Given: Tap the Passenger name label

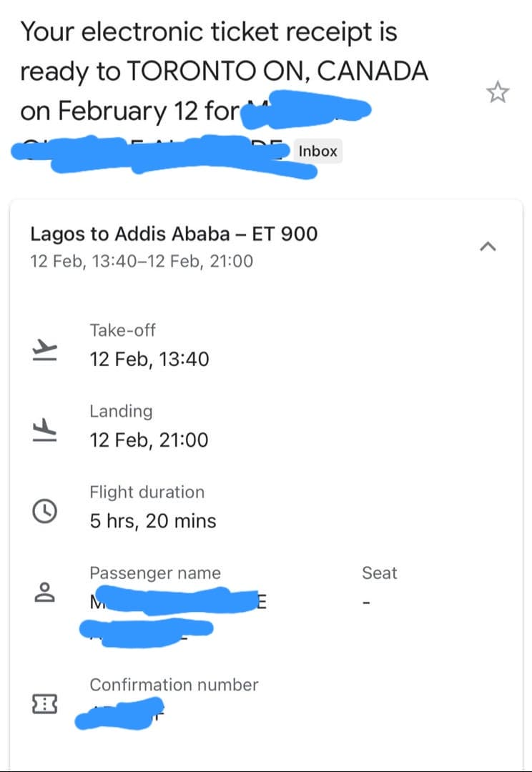Looking at the screenshot, I should pos(155,573).
